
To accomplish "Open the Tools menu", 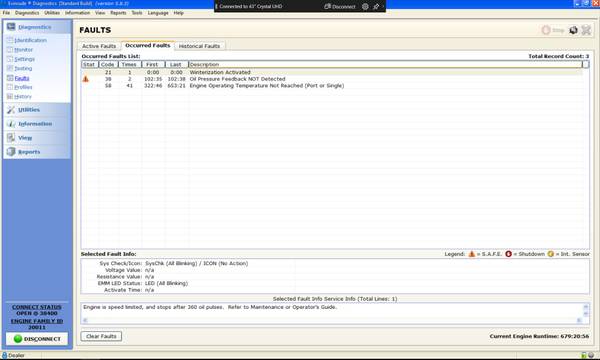I will click(137, 13).
